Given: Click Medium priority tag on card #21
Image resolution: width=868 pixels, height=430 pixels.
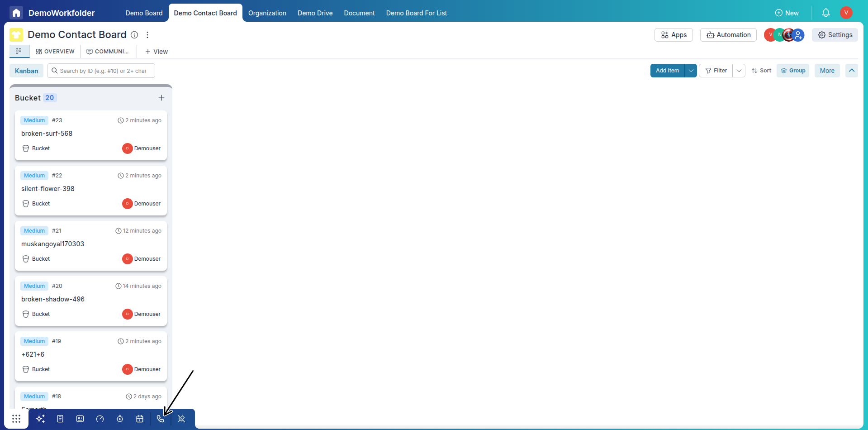Looking at the screenshot, I should tap(34, 231).
